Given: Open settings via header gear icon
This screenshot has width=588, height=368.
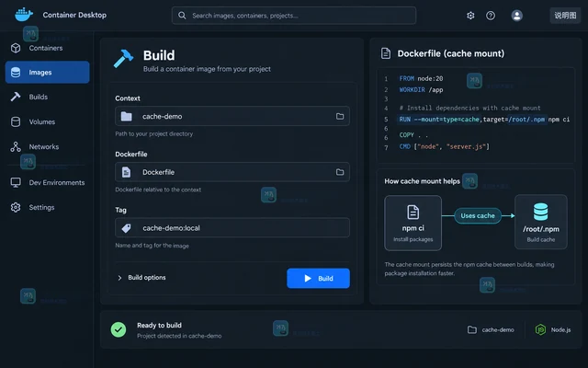Looking at the screenshot, I should (x=470, y=16).
